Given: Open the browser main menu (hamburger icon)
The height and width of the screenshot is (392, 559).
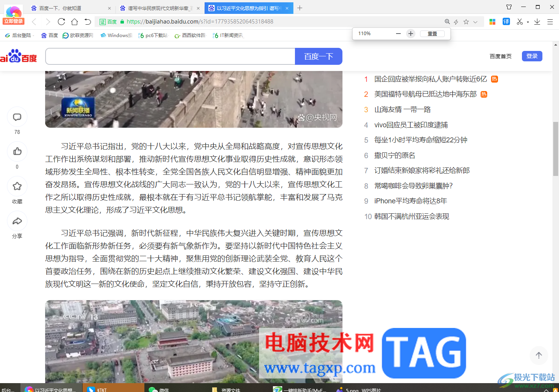Looking at the screenshot, I should pos(551,22).
